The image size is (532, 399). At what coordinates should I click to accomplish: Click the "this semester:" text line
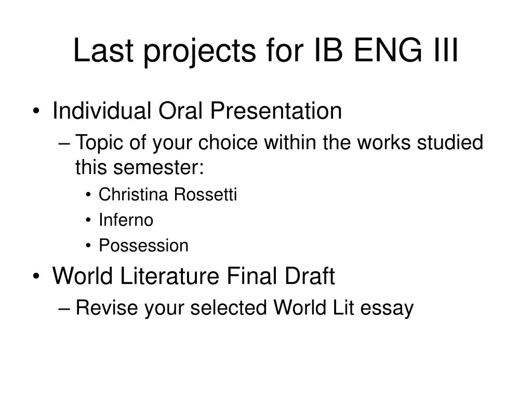point(139,167)
